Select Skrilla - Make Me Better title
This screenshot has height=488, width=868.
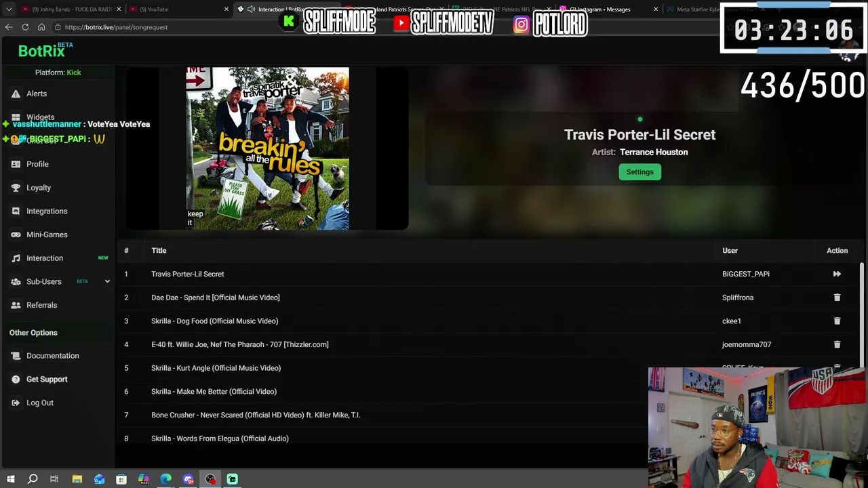(214, 391)
